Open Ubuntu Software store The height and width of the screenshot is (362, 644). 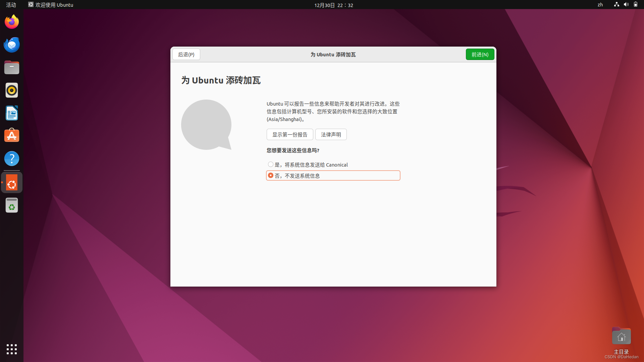(x=11, y=135)
